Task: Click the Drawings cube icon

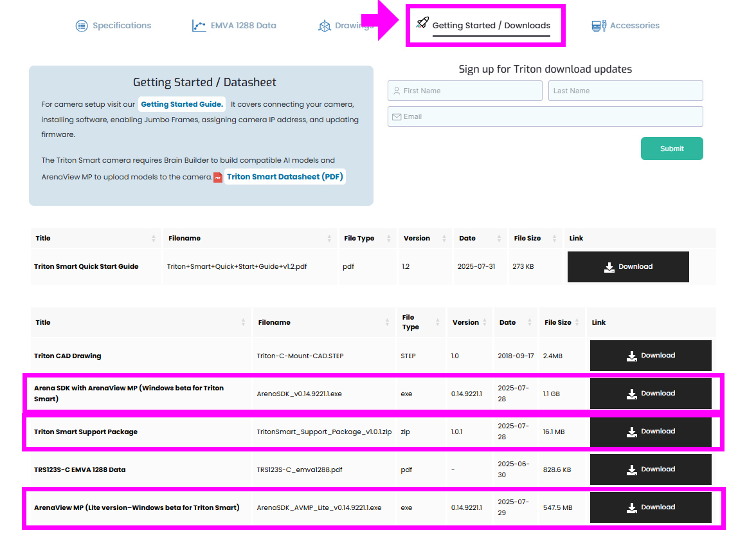Action: coord(325,26)
